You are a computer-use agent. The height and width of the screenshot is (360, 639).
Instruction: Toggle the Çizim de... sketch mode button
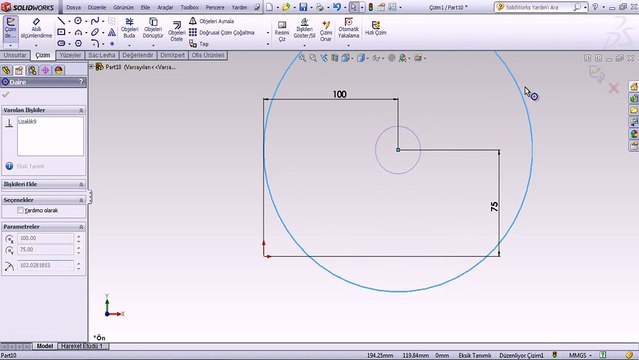click(10, 28)
